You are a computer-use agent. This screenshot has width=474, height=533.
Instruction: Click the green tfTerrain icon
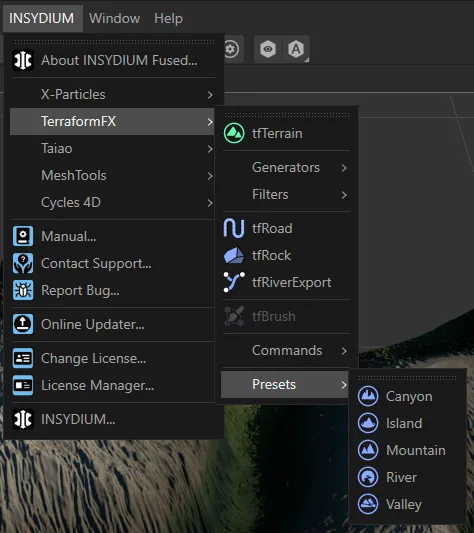[234, 133]
